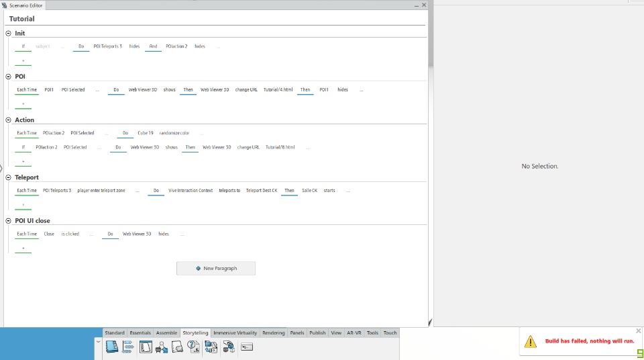Select 'randomize color' in the Action paragraph

pyautogui.click(x=174, y=133)
